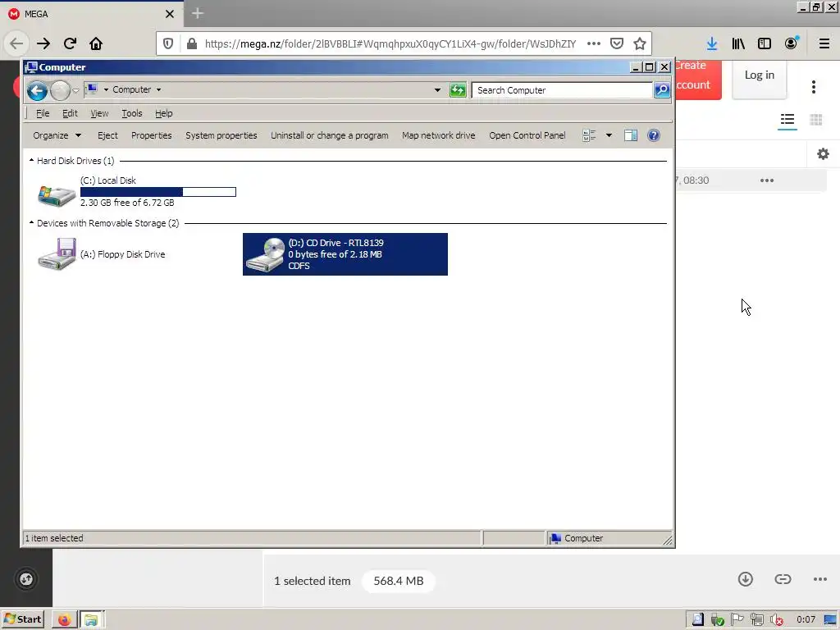This screenshot has width=840, height=630.
Task: Open Firefox hamburger menu
Action: (x=824, y=43)
